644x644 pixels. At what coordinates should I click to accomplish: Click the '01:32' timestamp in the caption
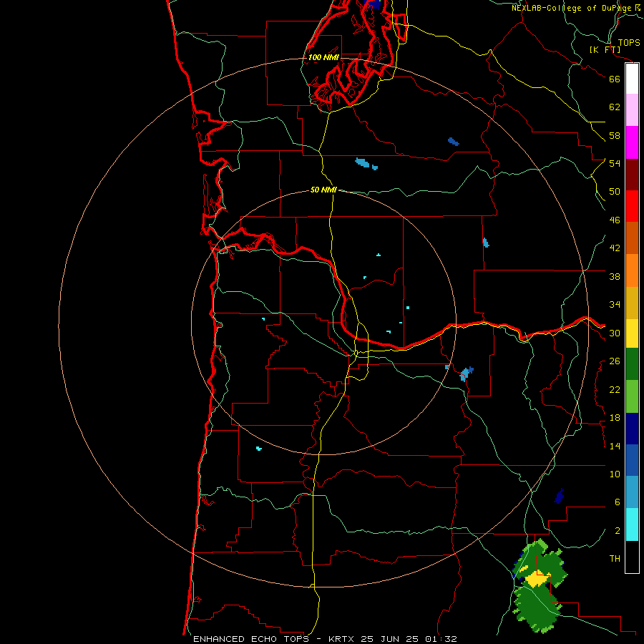pyautogui.click(x=441, y=639)
